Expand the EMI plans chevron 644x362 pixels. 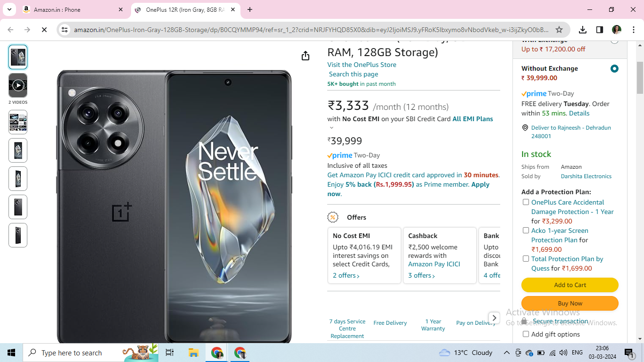tap(331, 128)
